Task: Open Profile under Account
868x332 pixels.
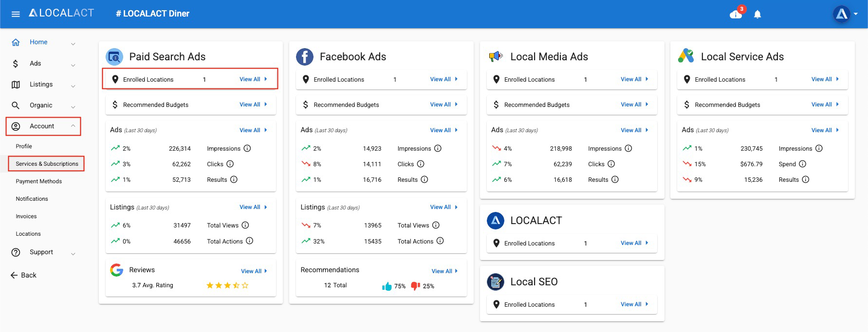Action: [x=24, y=146]
